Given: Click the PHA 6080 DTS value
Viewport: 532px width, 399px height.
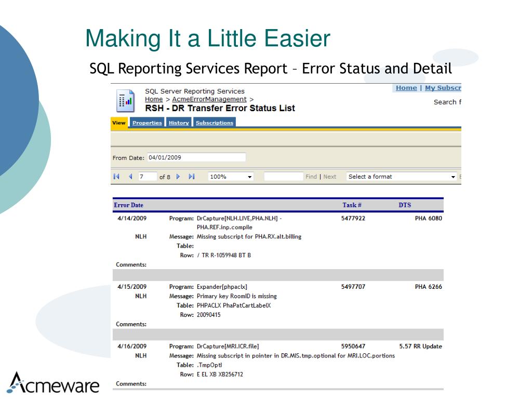Looking at the screenshot, I should click(x=429, y=218).
